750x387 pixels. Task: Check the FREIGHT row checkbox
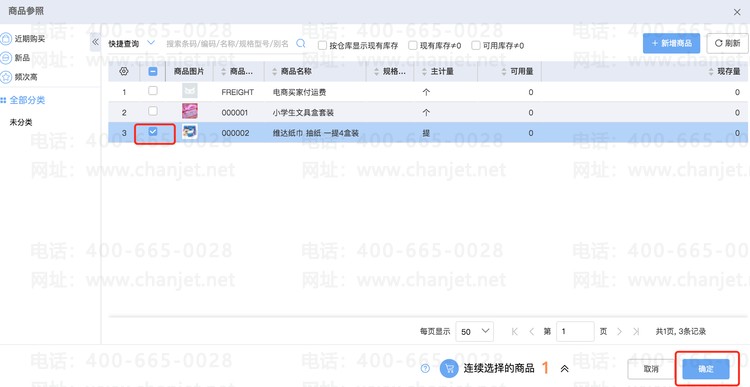coord(153,91)
